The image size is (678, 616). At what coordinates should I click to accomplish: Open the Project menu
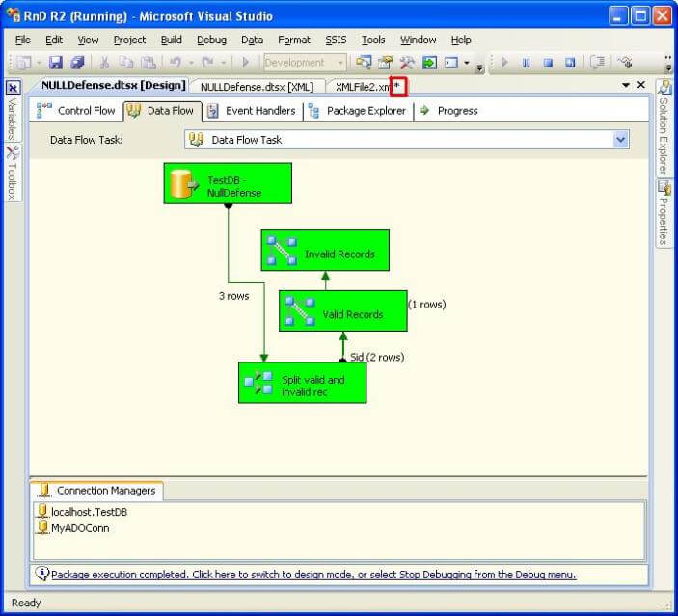click(130, 40)
